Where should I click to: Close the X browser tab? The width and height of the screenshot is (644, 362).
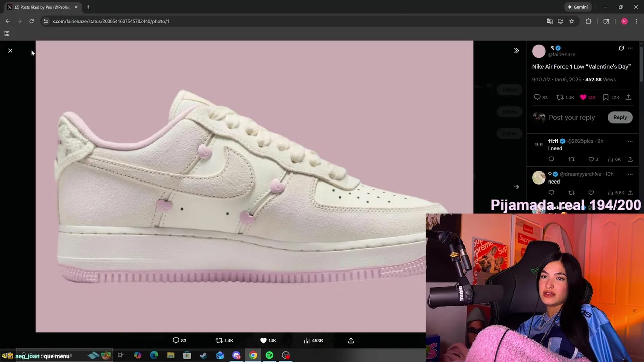coord(76,7)
